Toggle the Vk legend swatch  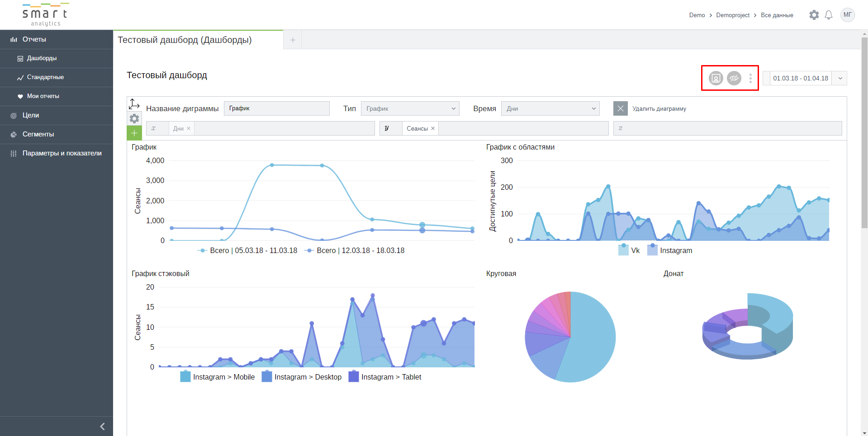coord(623,250)
